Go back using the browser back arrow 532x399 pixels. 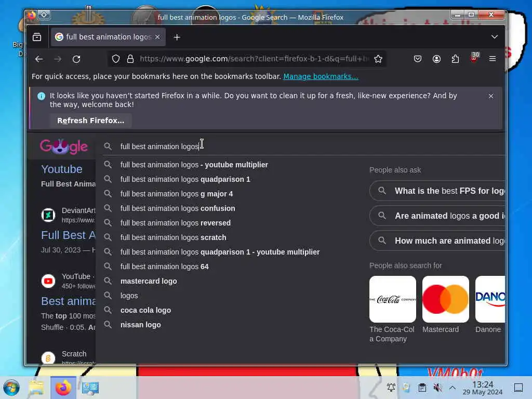(39, 59)
